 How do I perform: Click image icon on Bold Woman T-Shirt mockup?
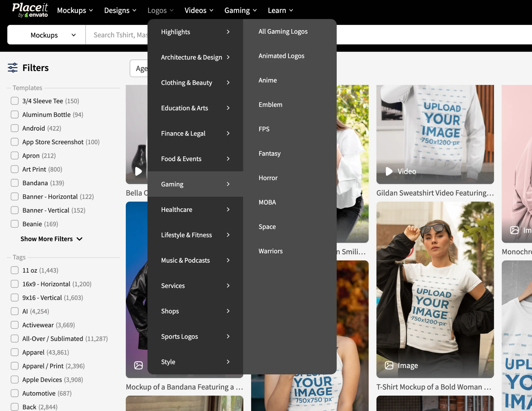[x=389, y=366]
